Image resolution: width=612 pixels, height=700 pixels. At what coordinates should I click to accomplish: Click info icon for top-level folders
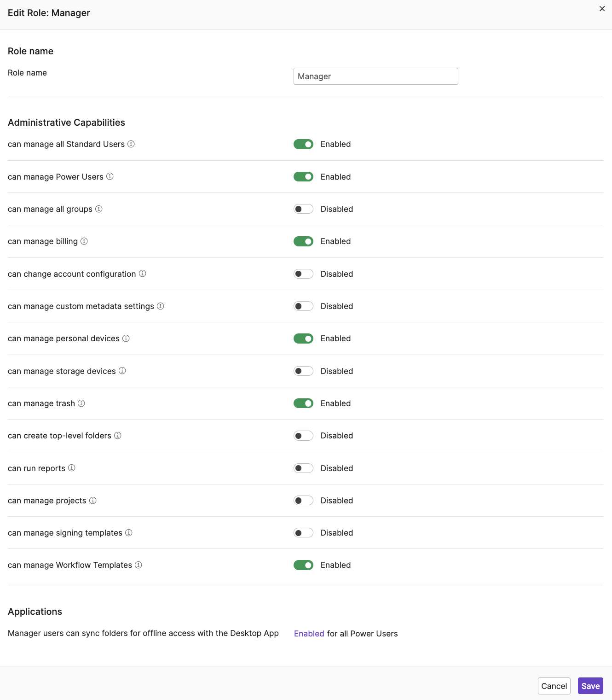point(118,436)
